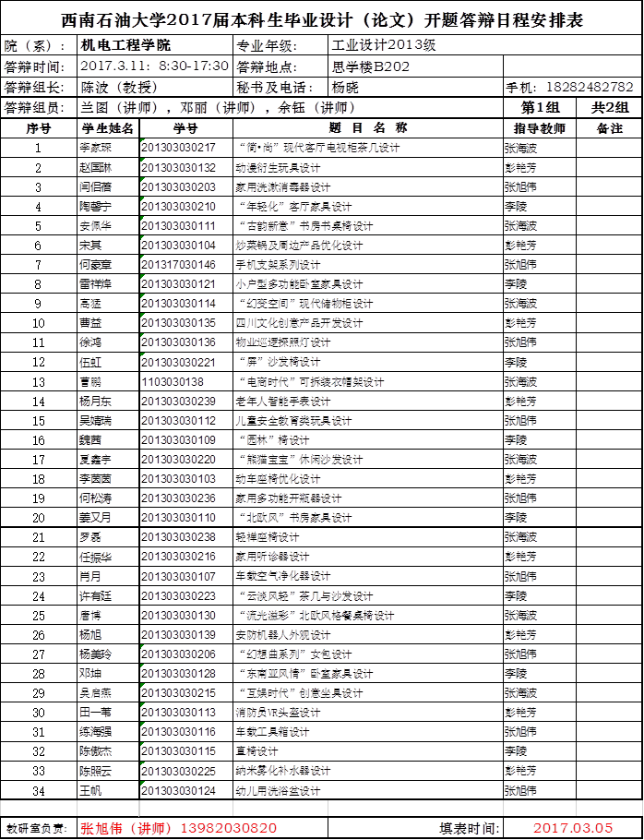Select the 第1组 group cell
Viewport: 644px width, 840px height.
pos(540,108)
